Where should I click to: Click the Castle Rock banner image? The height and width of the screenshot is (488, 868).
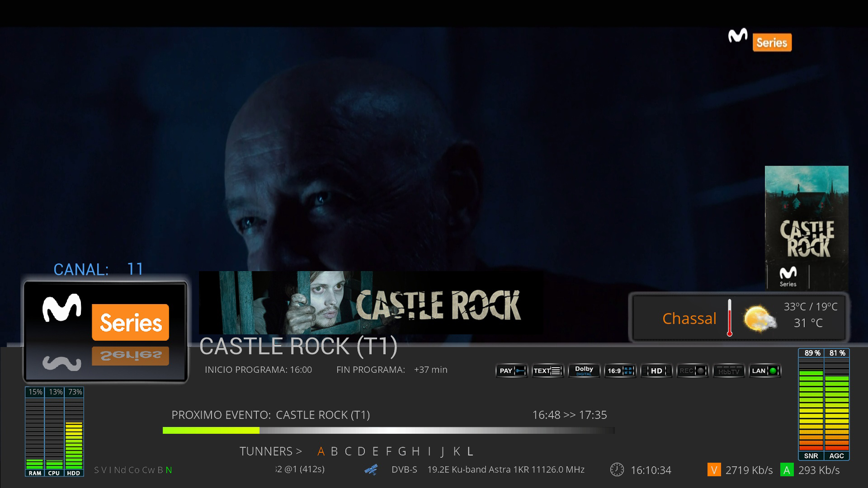pos(371,303)
